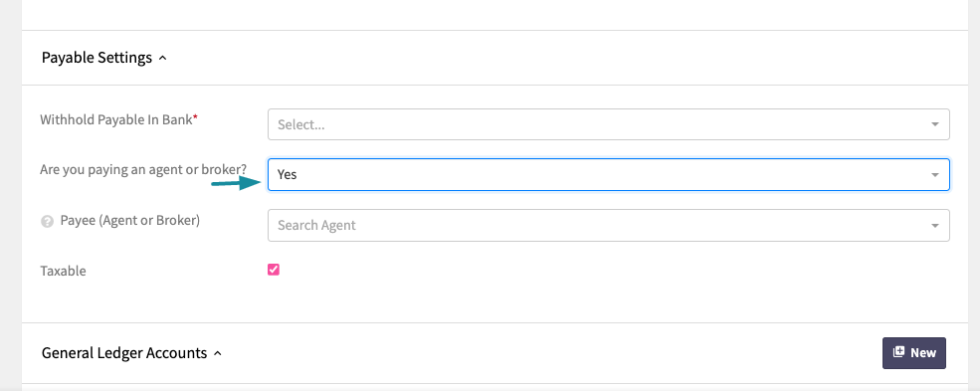Click the caret arrow in Search Agent field
Image resolution: width=980 pixels, height=391 pixels.
coord(935,226)
